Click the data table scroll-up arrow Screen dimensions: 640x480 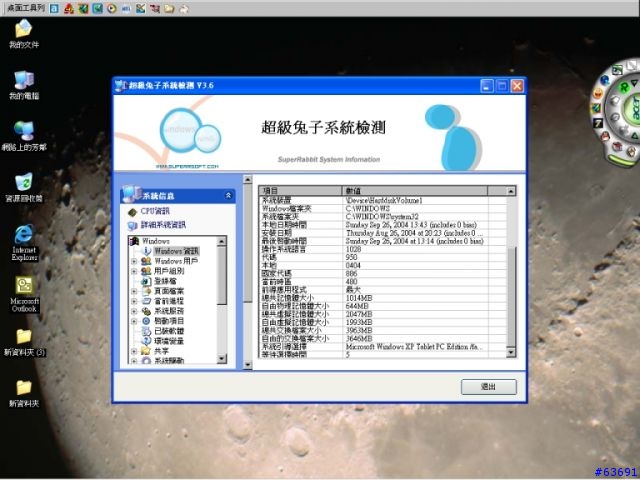[x=511, y=191]
